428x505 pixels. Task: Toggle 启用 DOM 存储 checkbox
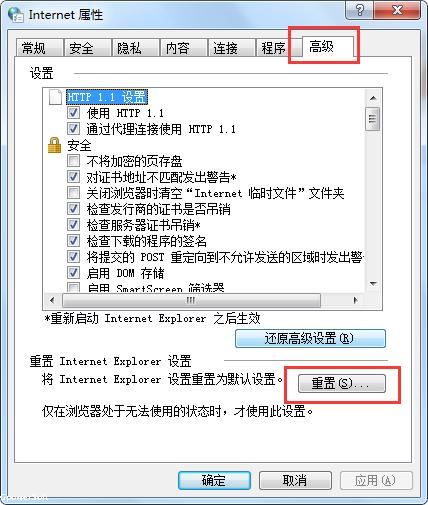point(73,273)
